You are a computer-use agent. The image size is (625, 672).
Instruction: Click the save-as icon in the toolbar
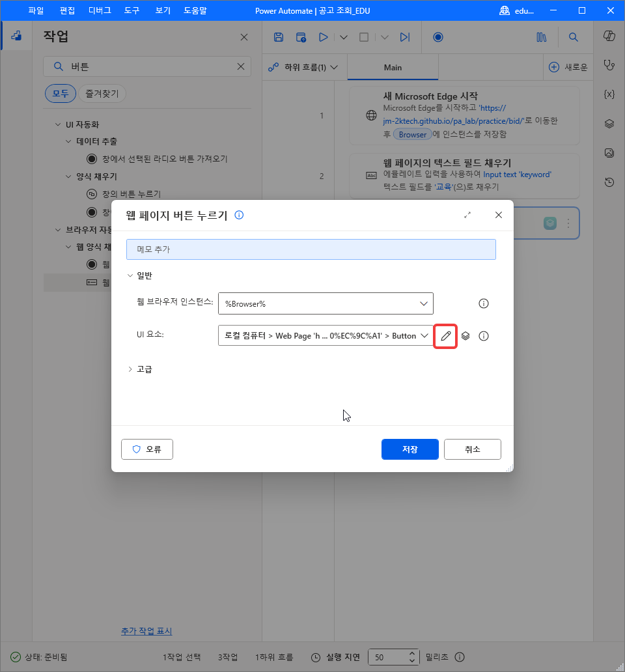301,37
